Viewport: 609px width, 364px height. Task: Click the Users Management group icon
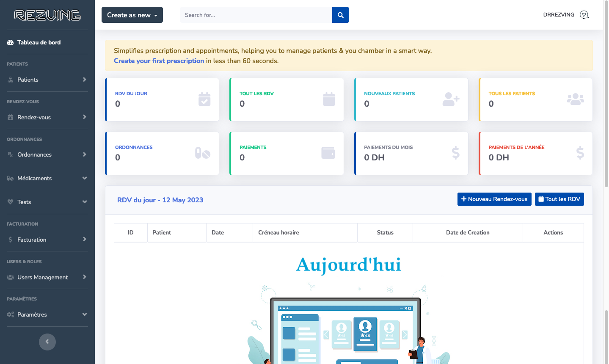[10, 277]
